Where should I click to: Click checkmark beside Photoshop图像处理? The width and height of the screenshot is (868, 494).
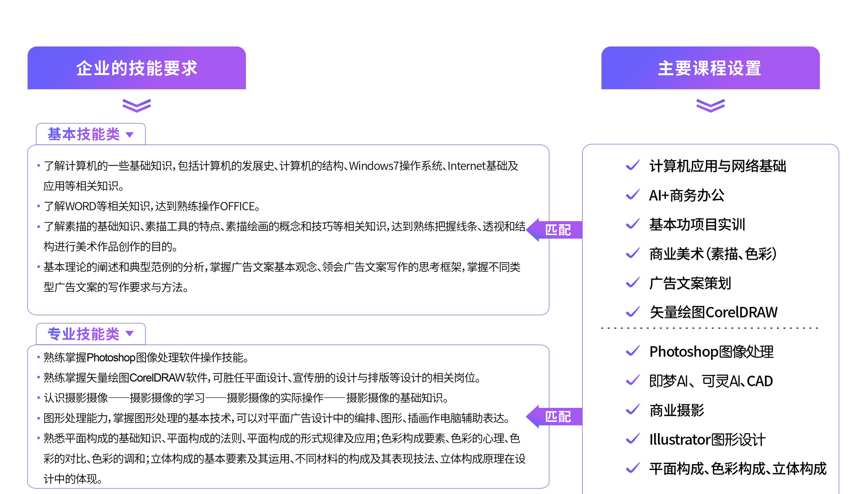(633, 351)
